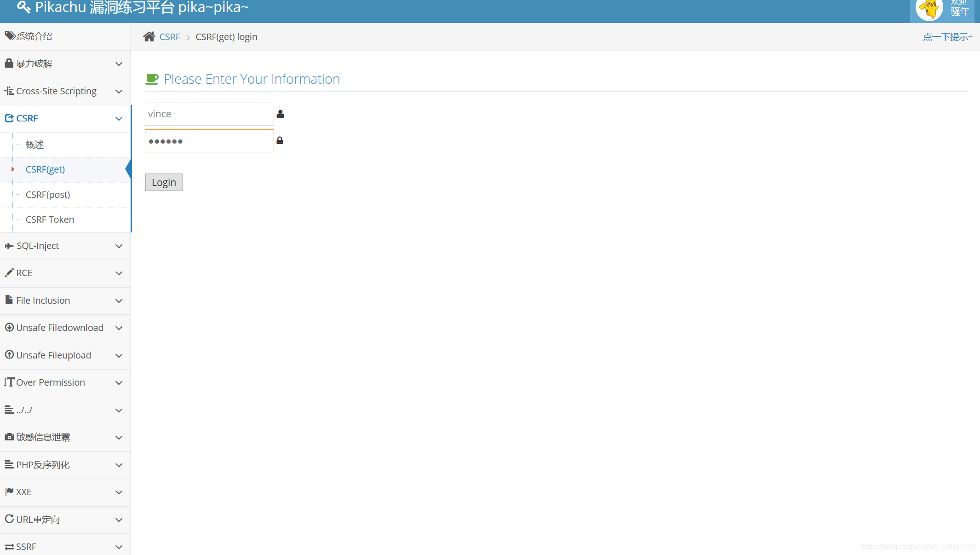Click the Over Permission text-height icon
The image size is (980, 555).
coord(9,382)
